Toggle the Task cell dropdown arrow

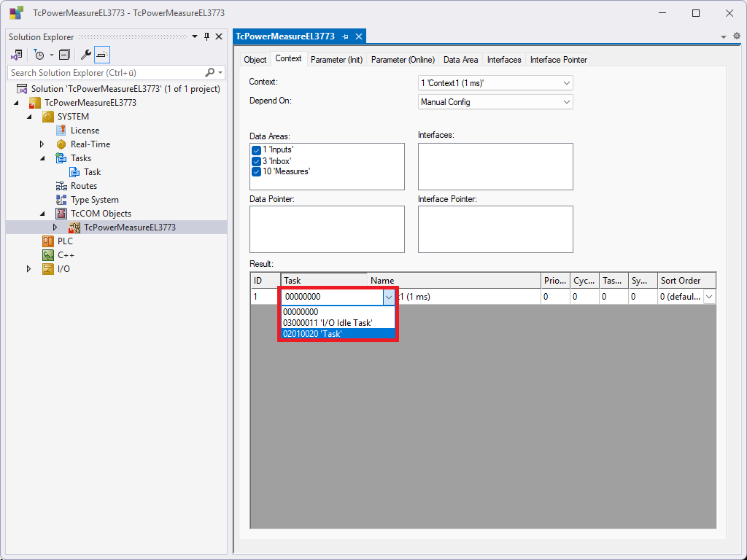tap(389, 297)
